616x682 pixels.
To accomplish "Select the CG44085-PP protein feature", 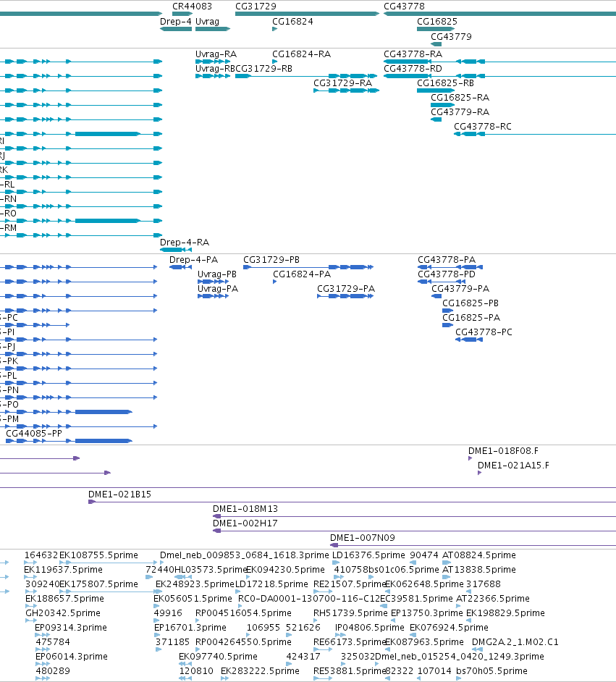I will click(x=69, y=441).
